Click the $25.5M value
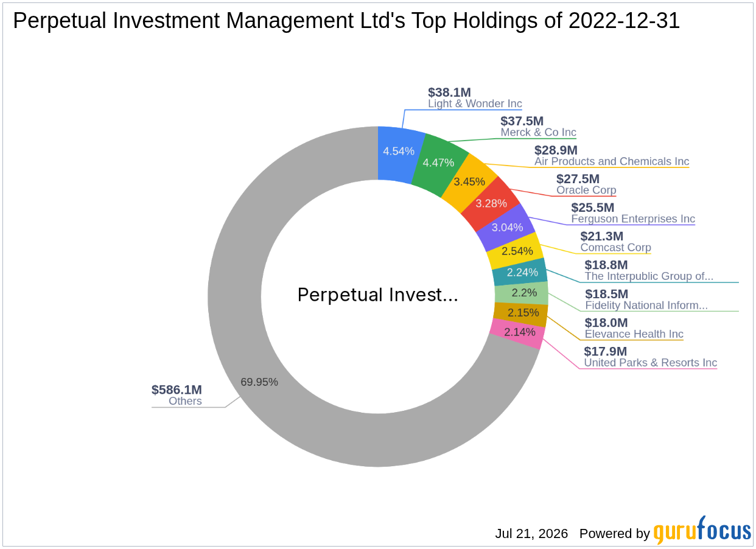This screenshot has height=549, width=756. (x=592, y=208)
